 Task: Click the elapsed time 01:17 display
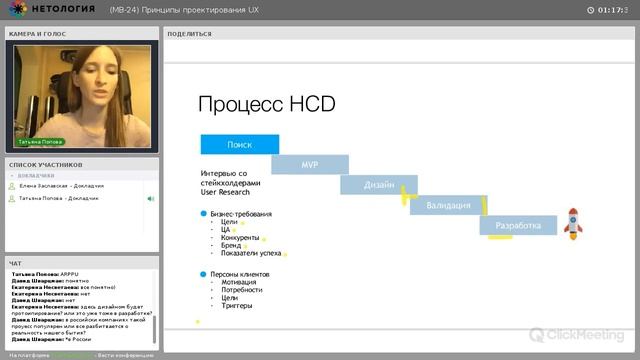click(613, 10)
